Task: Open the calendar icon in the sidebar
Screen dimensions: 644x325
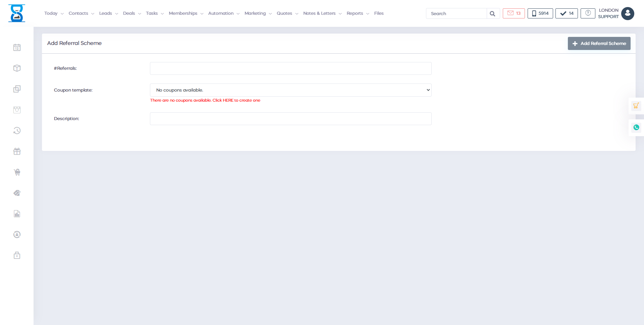Action: tap(17, 47)
